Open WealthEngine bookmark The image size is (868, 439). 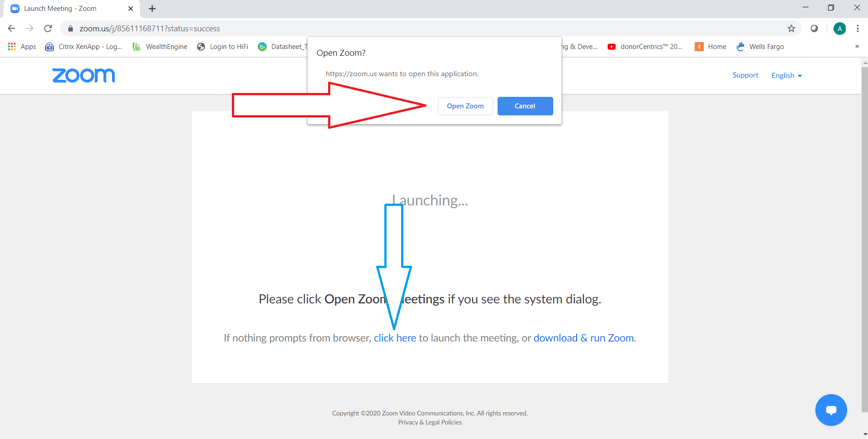click(x=160, y=47)
